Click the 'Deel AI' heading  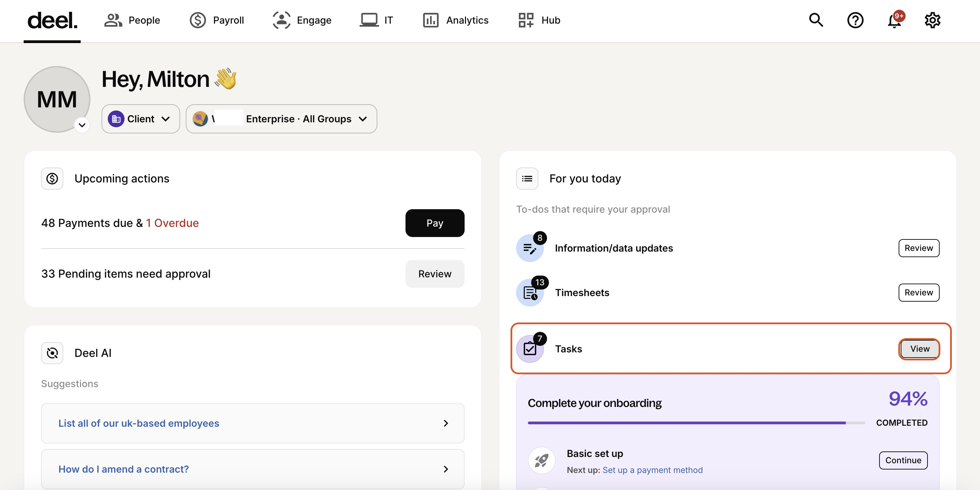(93, 353)
